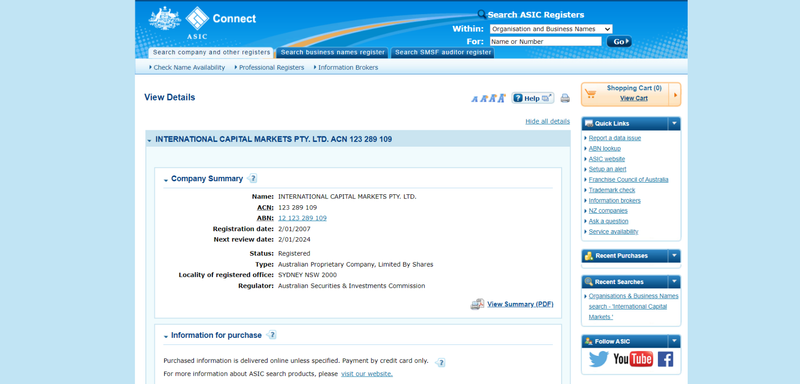Select the largest font size icon
The image size is (800, 384).
coord(501,98)
